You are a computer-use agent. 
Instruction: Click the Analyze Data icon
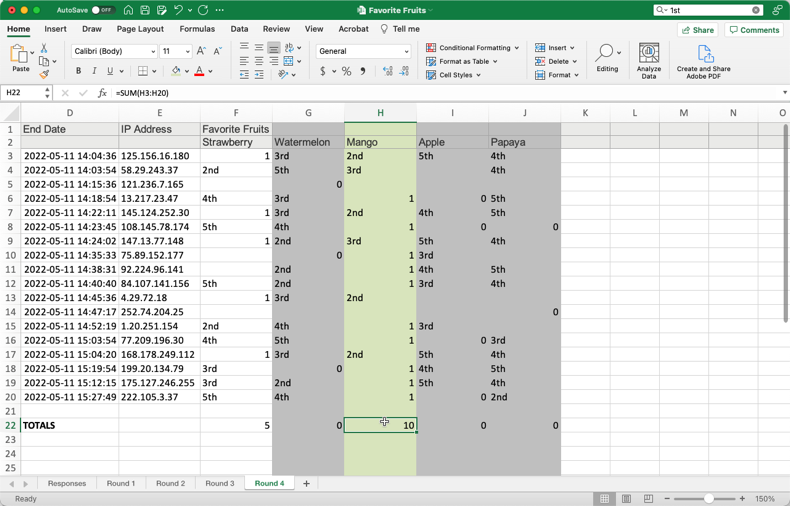[648, 60]
